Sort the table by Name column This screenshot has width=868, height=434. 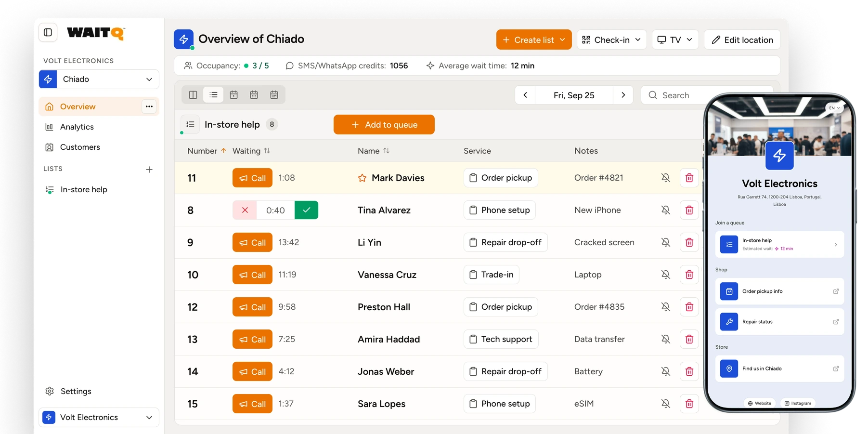coord(374,151)
